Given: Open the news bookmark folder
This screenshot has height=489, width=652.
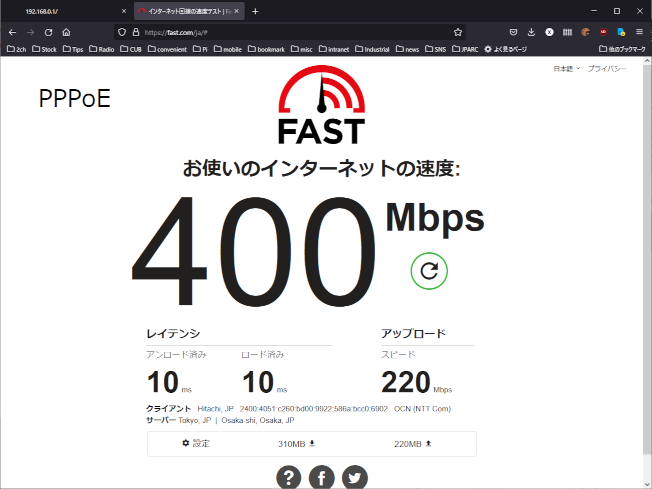Looking at the screenshot, I should coord(408,49).
